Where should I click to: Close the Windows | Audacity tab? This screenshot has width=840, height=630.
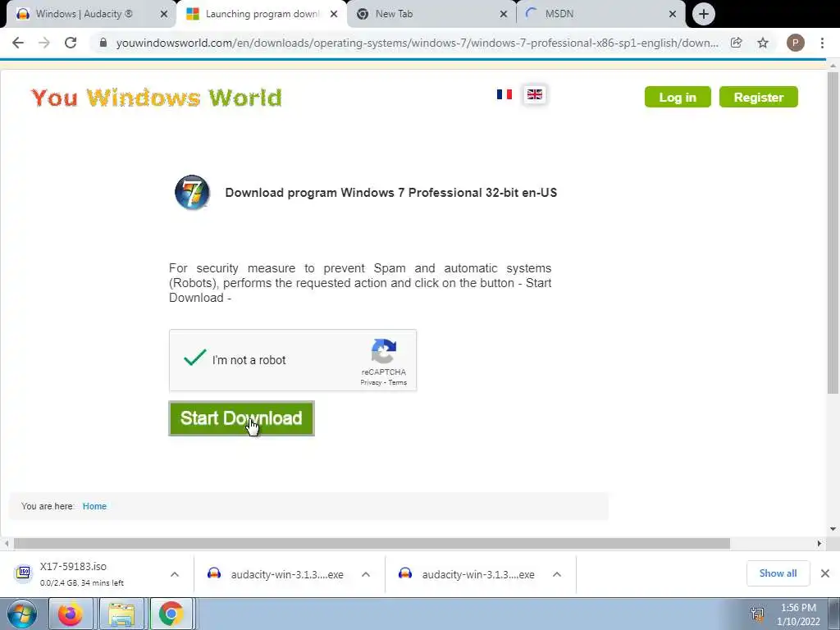(x=164, y=14)
